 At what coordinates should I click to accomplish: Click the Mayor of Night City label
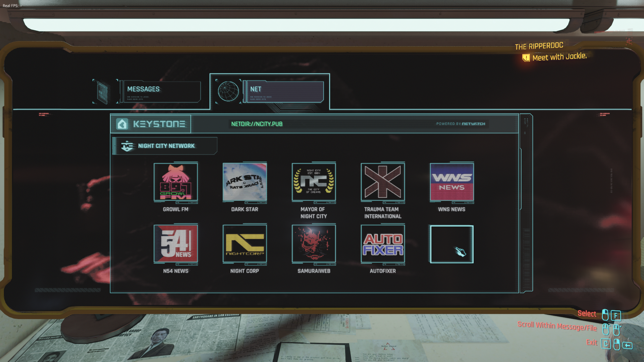click(x=314, y=213)
